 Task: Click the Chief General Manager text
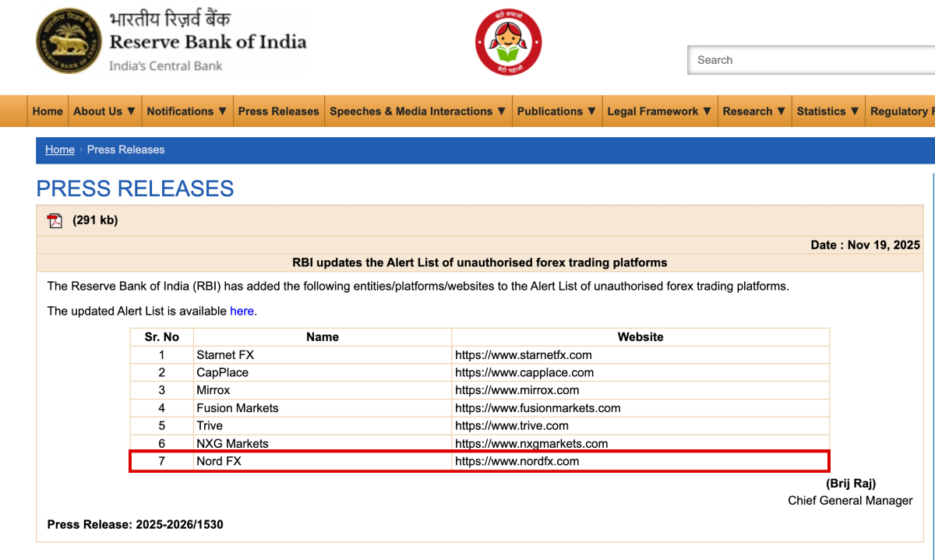pos(850,501)
